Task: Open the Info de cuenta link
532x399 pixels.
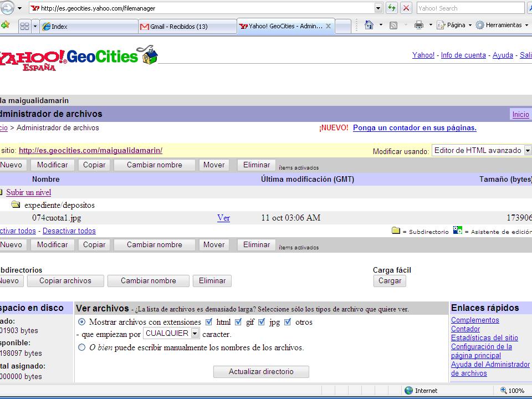Action: [x=463, y=55]
